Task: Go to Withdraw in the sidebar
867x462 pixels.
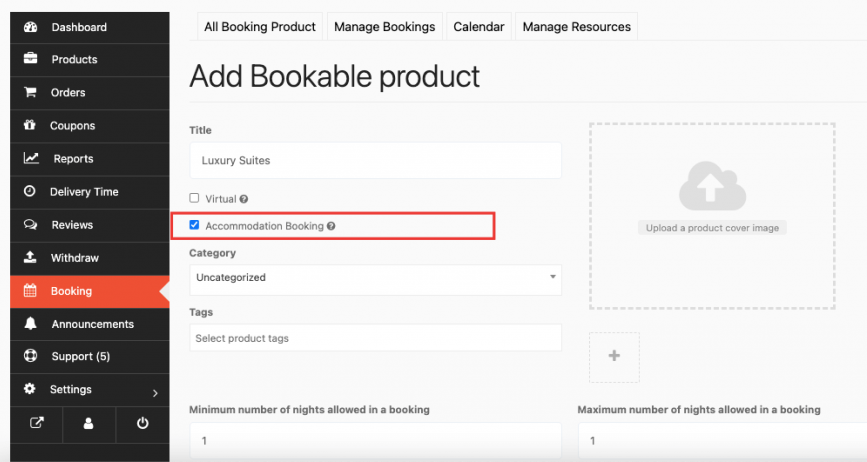Action: [x=74, y=258]
